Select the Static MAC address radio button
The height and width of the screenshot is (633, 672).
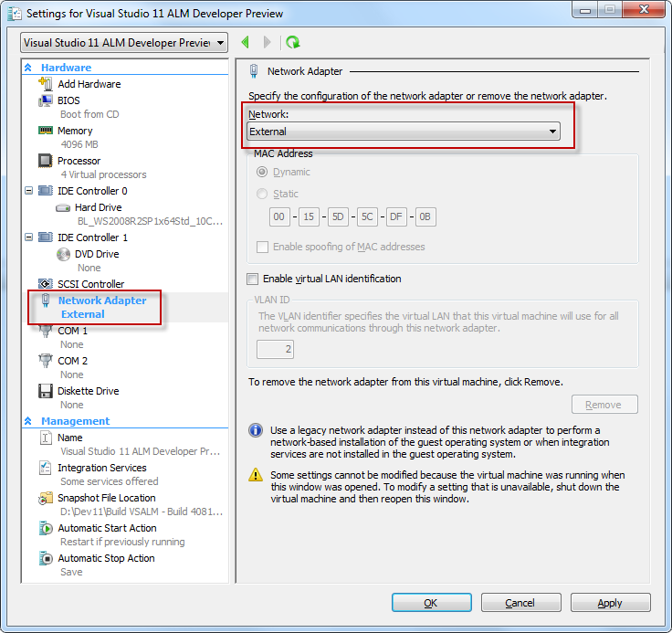[x=262, y=194]
